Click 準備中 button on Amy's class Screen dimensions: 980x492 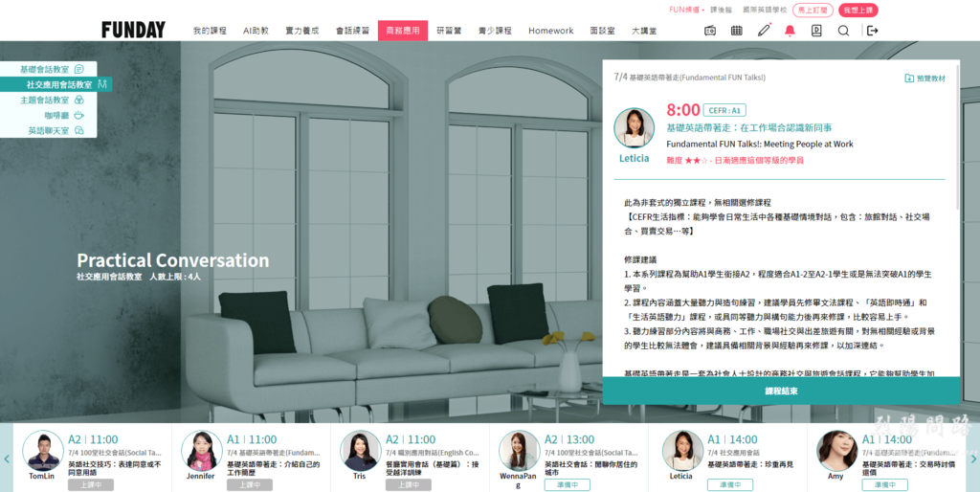[x=885, y=484]
